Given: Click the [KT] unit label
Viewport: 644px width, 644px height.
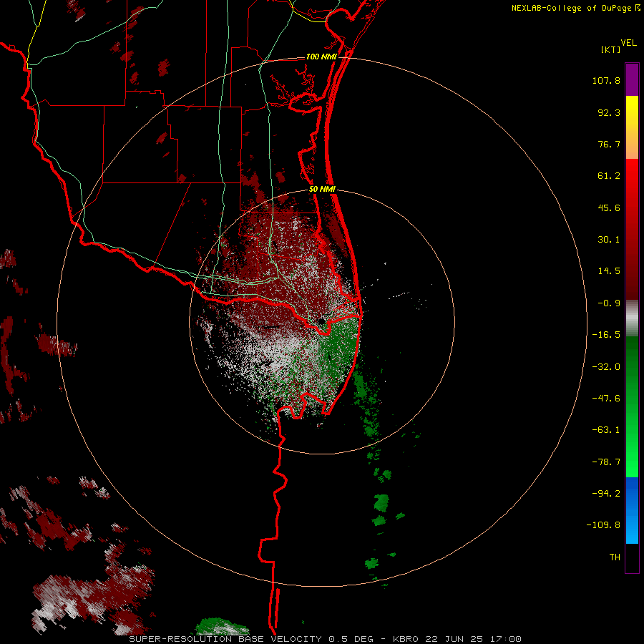Looking at the screenshot, I should 611,49.
